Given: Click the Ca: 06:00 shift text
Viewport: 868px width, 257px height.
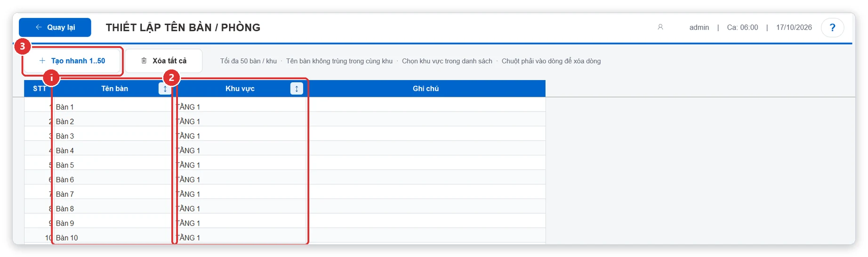Looking at the screenshot, I should pyautogui.click(x=742, y=27).
